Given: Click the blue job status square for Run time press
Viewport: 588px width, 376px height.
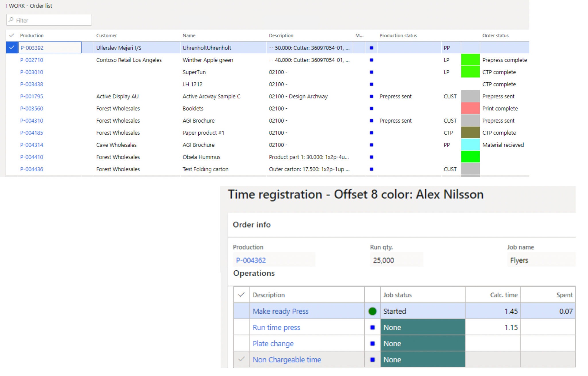Looking at the screenshot, I should point(372,327).
